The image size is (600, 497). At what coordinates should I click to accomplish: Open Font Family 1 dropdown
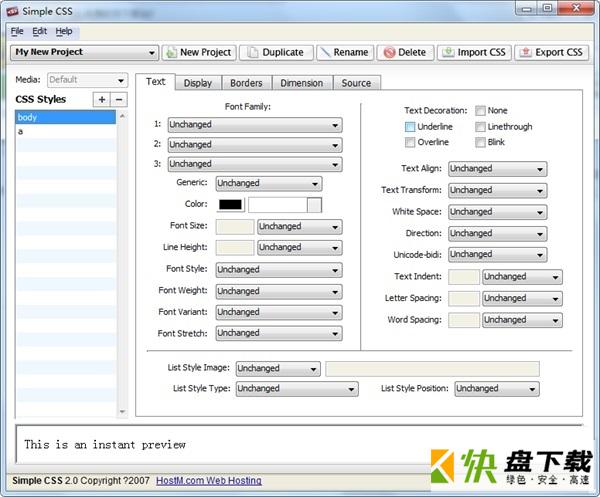[x=255, y=125]
